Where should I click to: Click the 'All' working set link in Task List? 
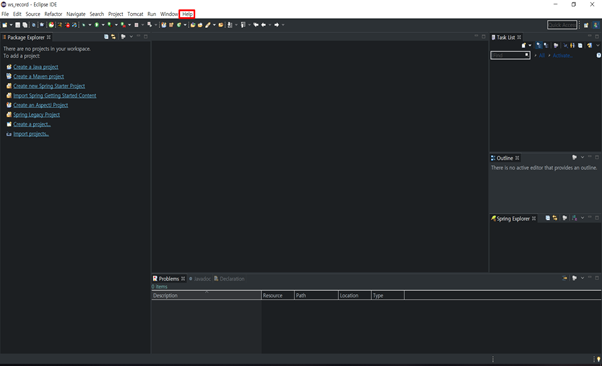541,56
